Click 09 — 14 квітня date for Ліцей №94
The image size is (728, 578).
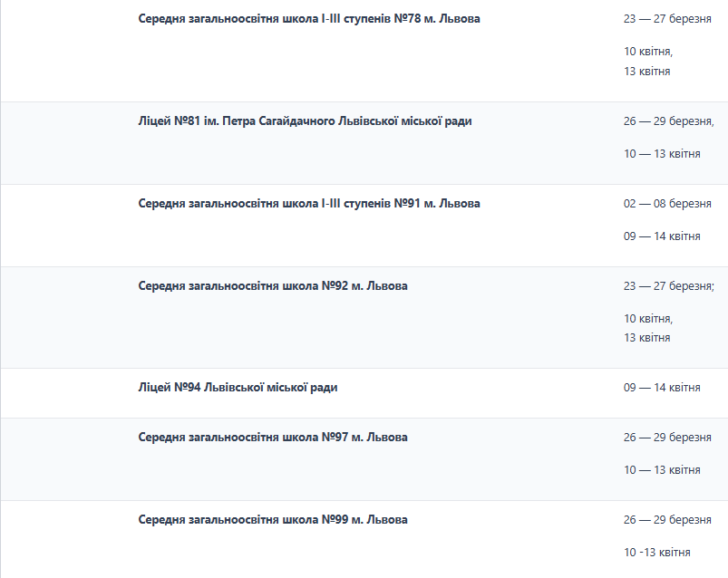(662, 388)
